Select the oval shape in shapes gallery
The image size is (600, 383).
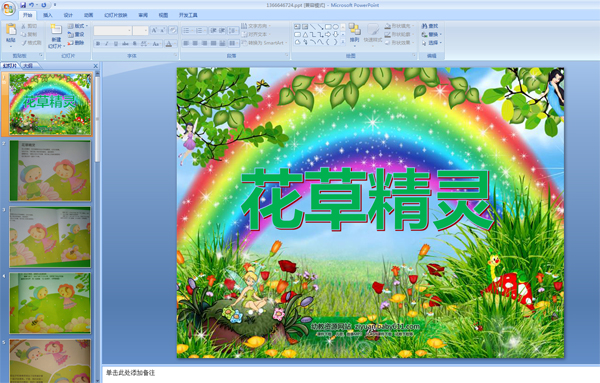[x=335, y=27]
